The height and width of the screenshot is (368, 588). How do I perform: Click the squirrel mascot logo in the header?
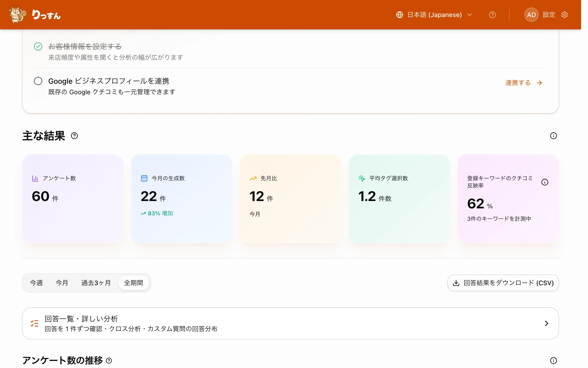pos(17,14)
